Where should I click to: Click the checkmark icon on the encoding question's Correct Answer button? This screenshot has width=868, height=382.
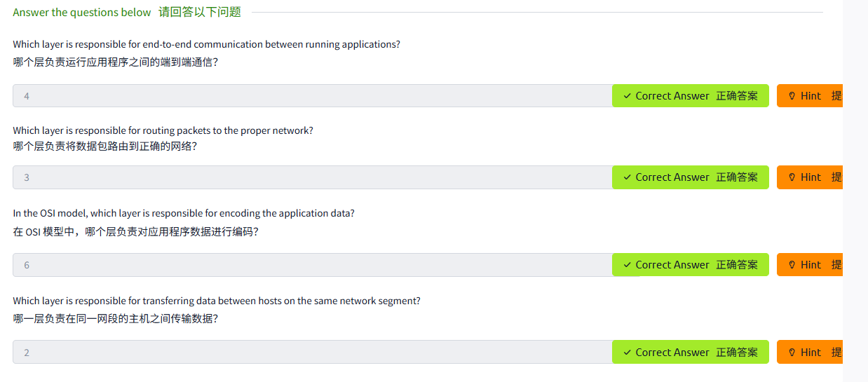coord(627,265)
